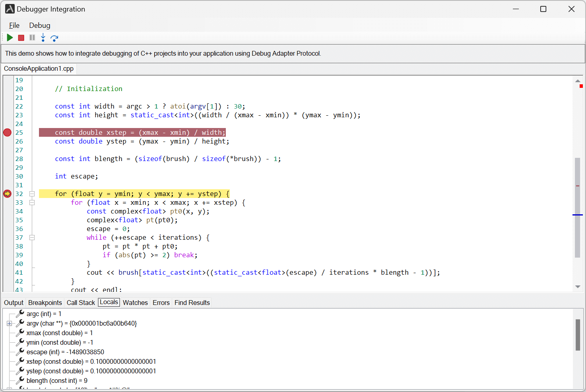Screen dimensions: 586x392
Task: Collapse the while block at line 37
Action: 32,238
